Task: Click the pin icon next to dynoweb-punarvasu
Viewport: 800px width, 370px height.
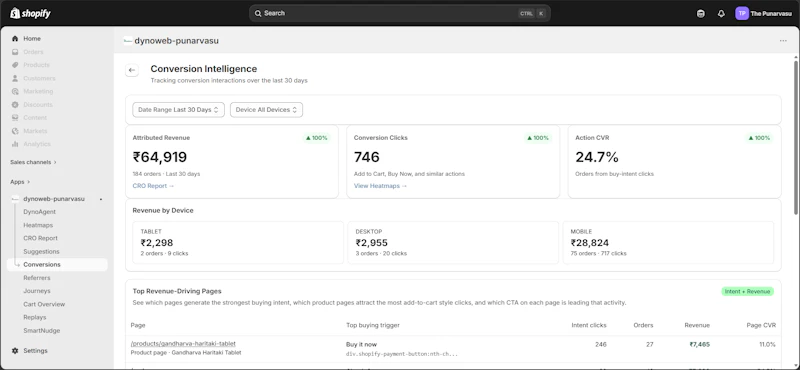Action: (101, 199)
